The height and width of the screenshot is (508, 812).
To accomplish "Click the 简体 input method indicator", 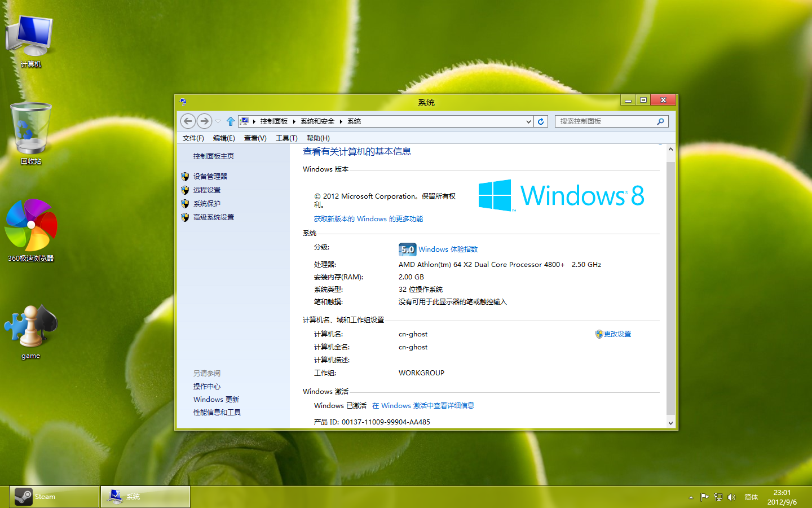I will [751, 497].
